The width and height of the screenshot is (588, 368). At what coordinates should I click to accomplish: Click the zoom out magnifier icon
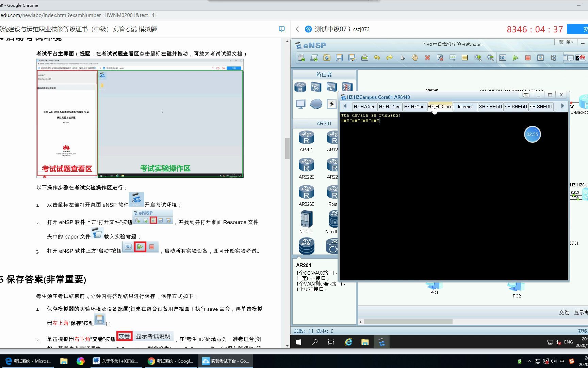[x=490, y=58]
